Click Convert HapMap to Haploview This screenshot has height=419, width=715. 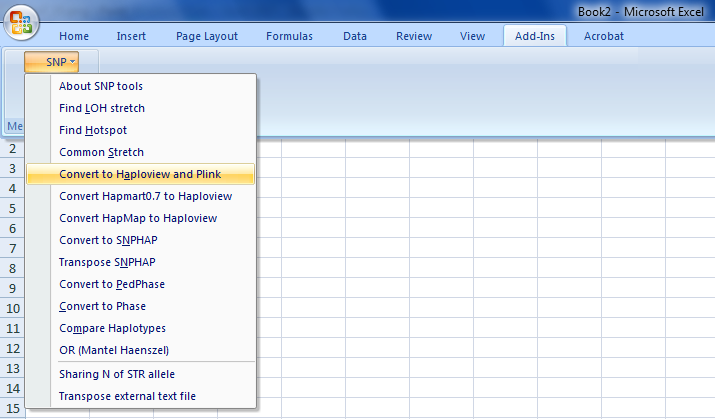[138, 218]
